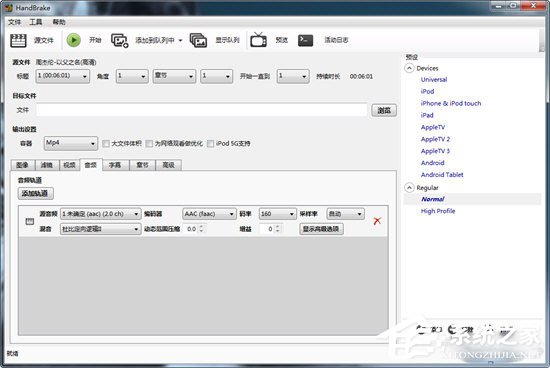Viewport: 550px width, 368px height.
Task: Select the Universal preset
Action: coord(434,80)
